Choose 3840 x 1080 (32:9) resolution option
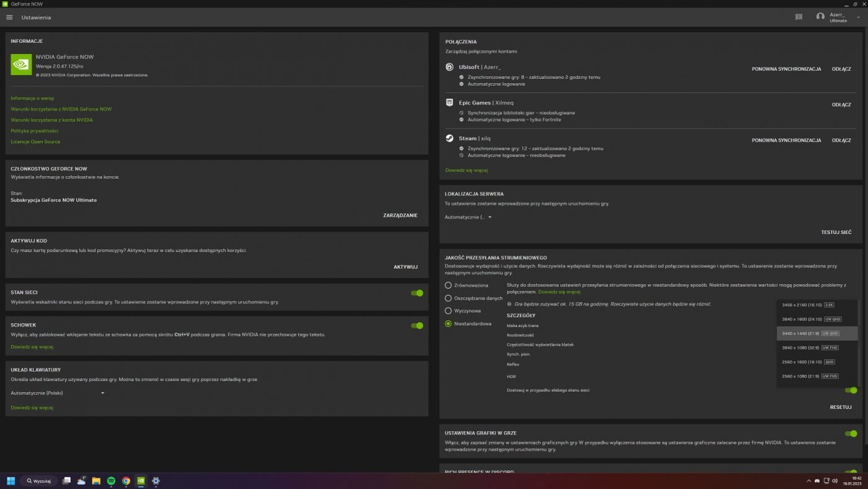868x489 pixels. click(817, 348)
